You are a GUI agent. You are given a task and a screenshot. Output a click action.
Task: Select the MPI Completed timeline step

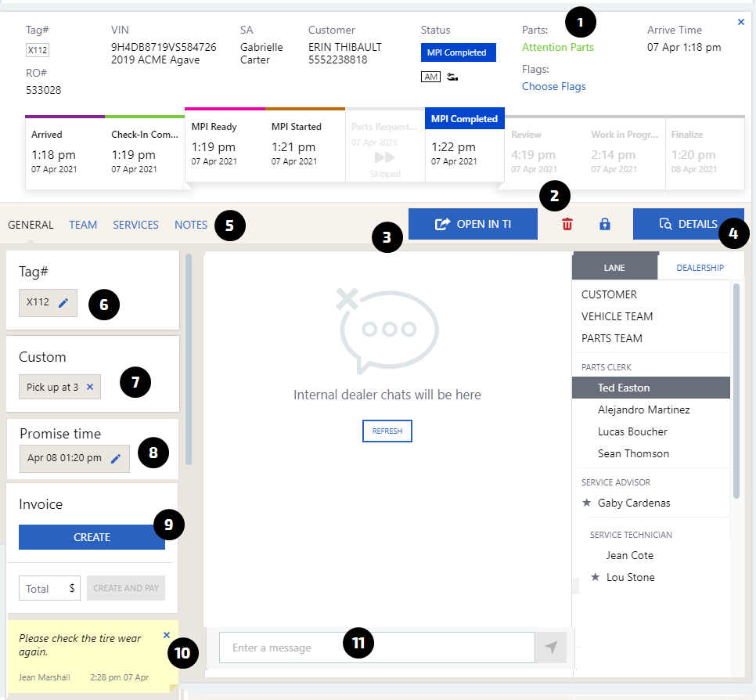(464, 146)
